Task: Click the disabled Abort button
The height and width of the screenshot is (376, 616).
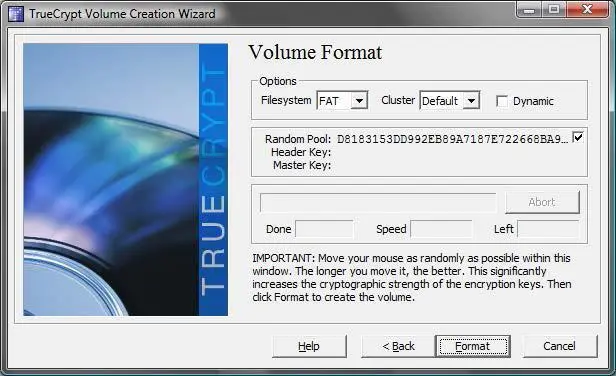Action: click(542, 202)
